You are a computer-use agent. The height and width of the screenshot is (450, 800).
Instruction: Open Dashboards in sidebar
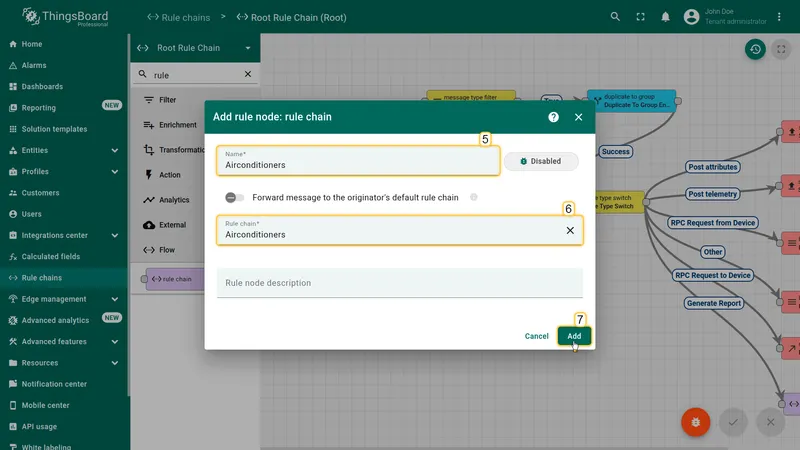[64, 87]
